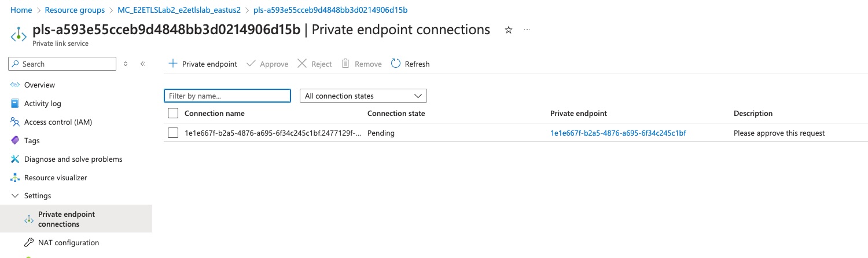Screen dimensions: 868x258
Task: Click the Reject button label
Action: point(322,64)
